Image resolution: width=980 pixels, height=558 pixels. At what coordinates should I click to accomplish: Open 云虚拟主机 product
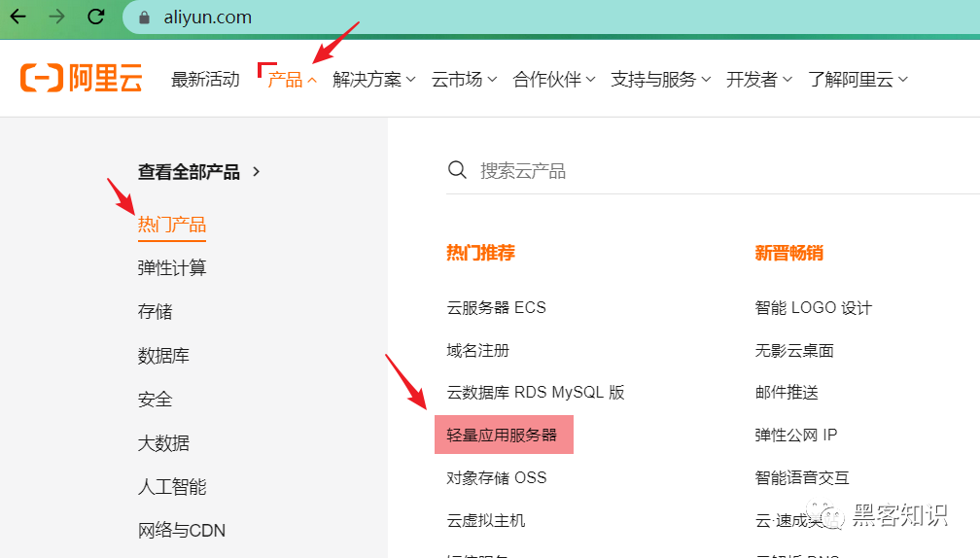486,520
